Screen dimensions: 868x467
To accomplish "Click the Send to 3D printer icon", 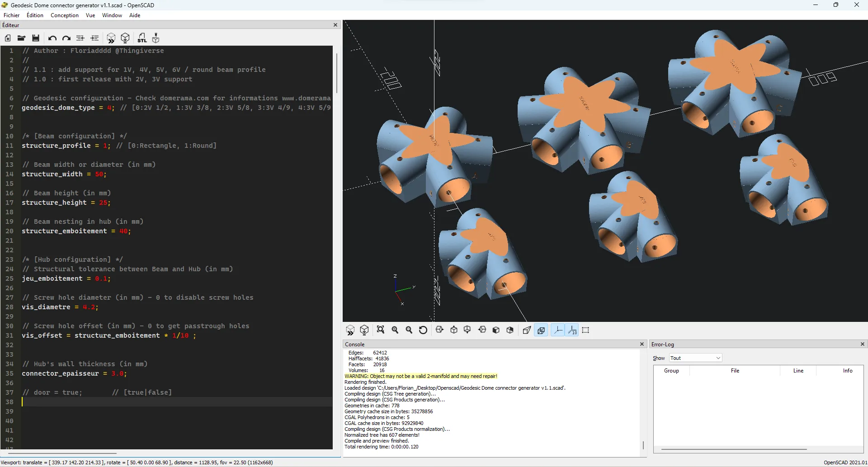I will [x=156, y=38].
